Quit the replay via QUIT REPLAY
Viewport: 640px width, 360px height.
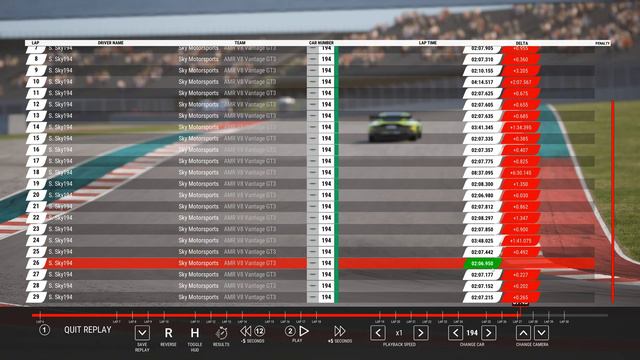(88, 330)
